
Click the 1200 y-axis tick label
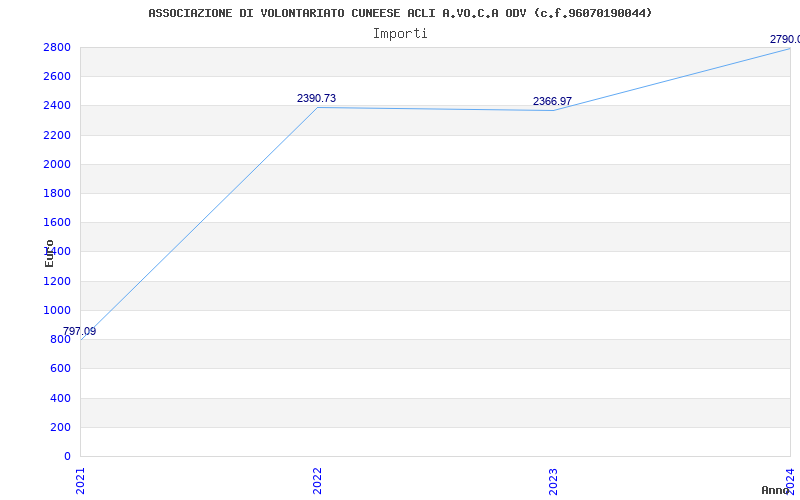[57, 281]
